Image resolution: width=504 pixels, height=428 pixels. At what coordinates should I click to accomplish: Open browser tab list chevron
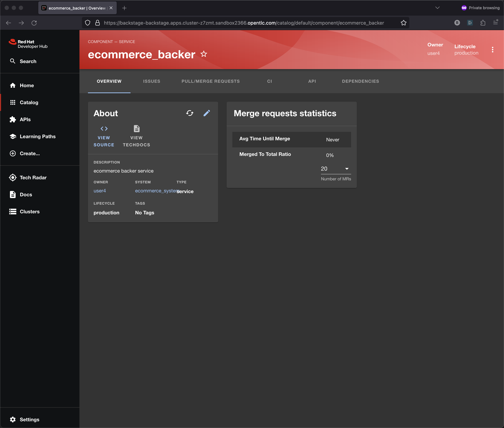click(437, 8)
